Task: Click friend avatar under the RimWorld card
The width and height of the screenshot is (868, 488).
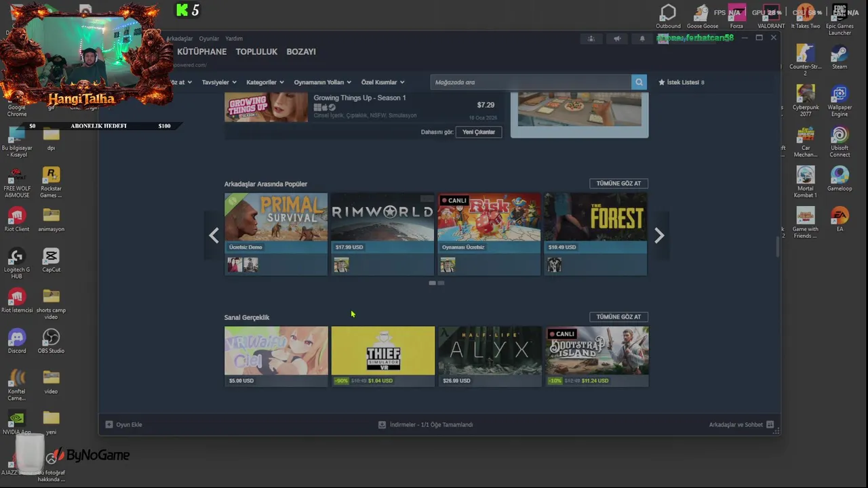Action: [341, 265]
